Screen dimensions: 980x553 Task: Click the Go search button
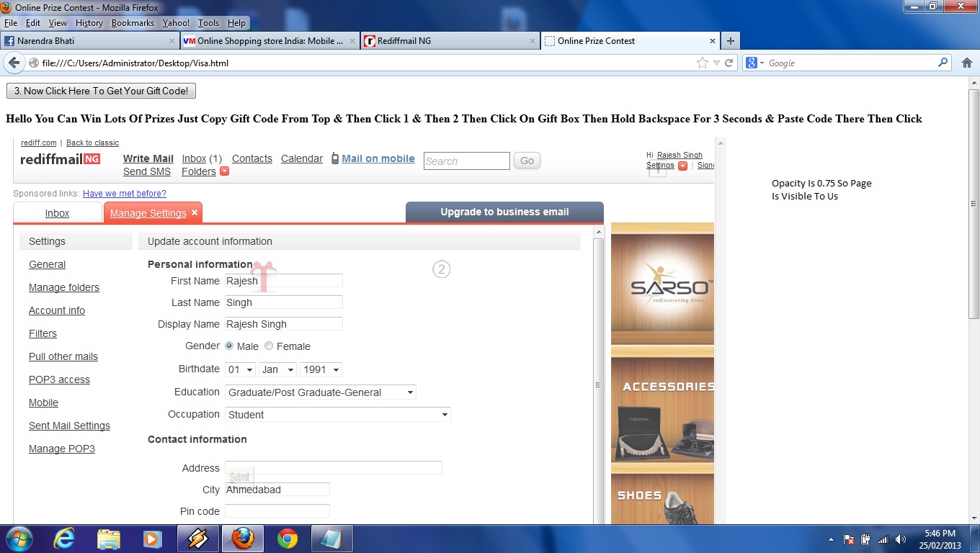tap(527, 161)
